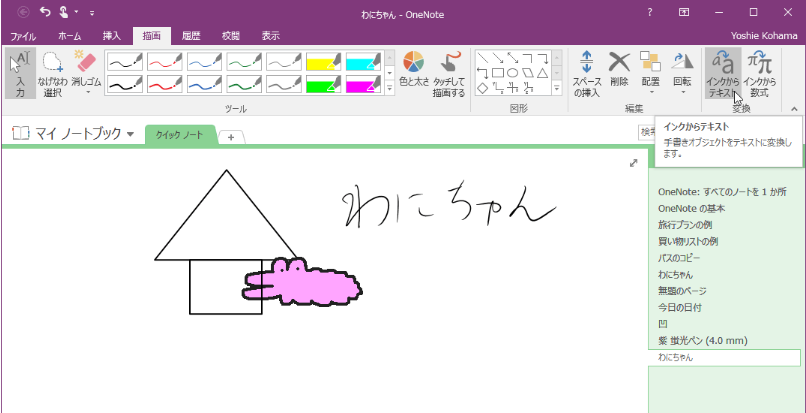Select the クイック ノート section tab
This screenshot has height=413, width=806.
(180, 135)
